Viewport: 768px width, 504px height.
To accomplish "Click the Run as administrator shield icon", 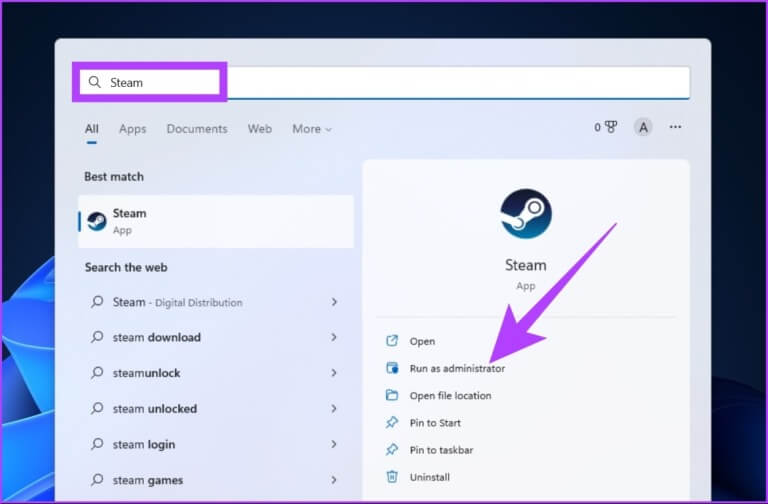I will coord(392,368).
